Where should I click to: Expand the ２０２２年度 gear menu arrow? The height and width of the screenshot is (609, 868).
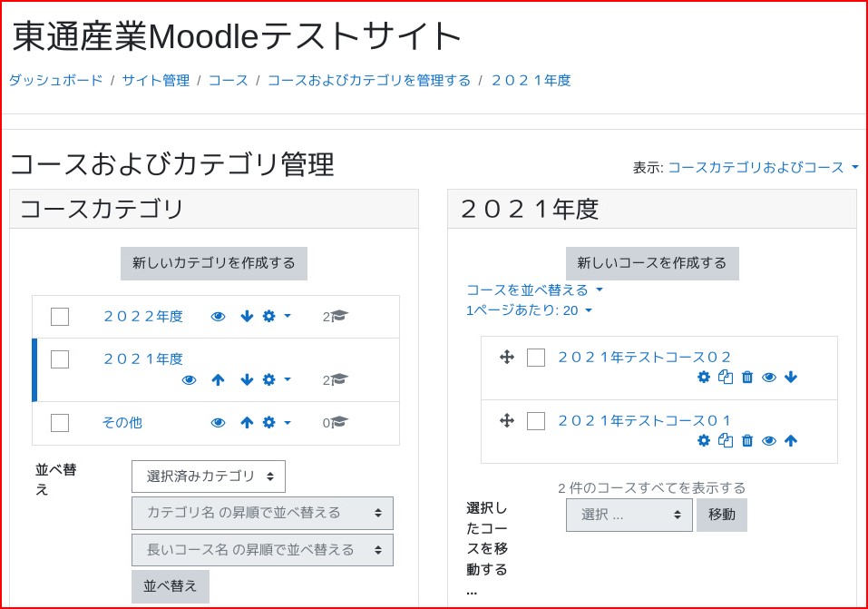tap(288, 317)
